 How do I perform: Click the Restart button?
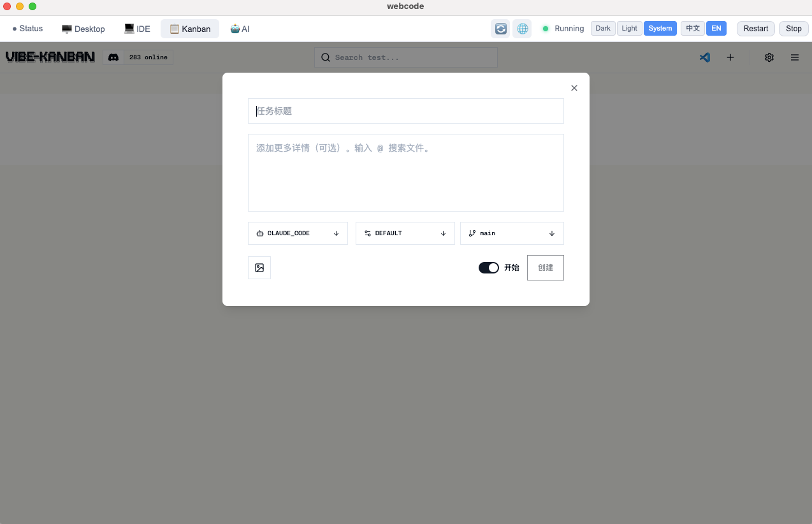click(x=755, y=28)
